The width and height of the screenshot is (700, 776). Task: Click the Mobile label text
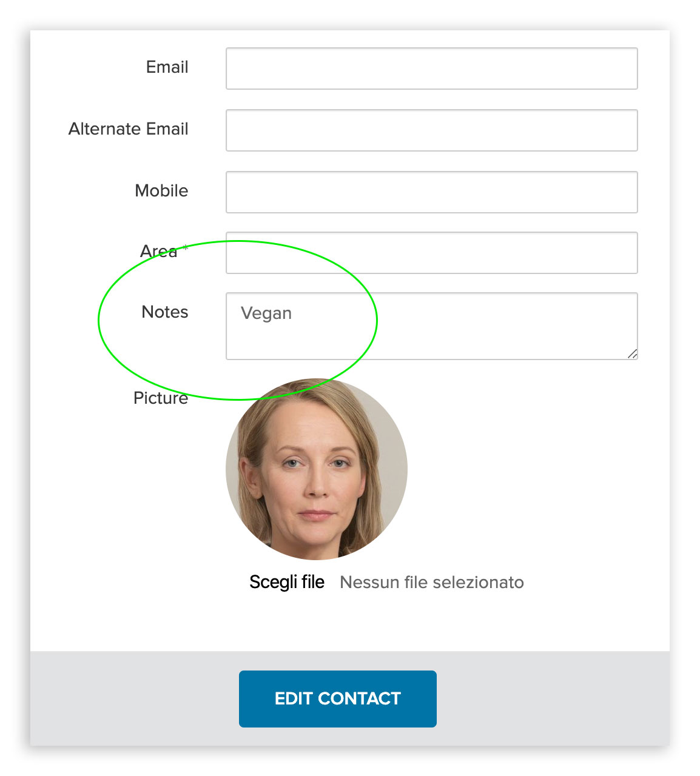point(161,190)
